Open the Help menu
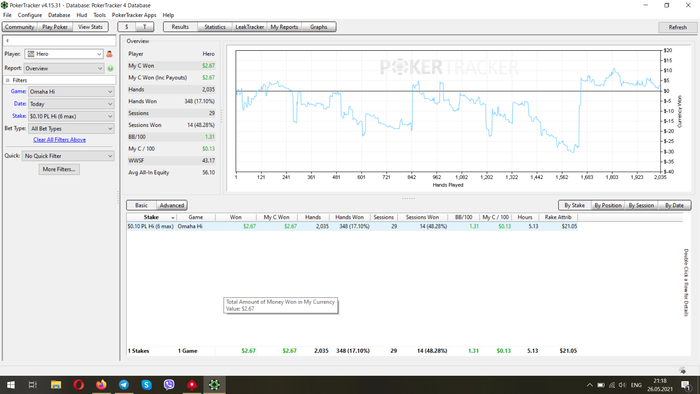The width and height of the screenshot is (700, 394). point(168,15)
